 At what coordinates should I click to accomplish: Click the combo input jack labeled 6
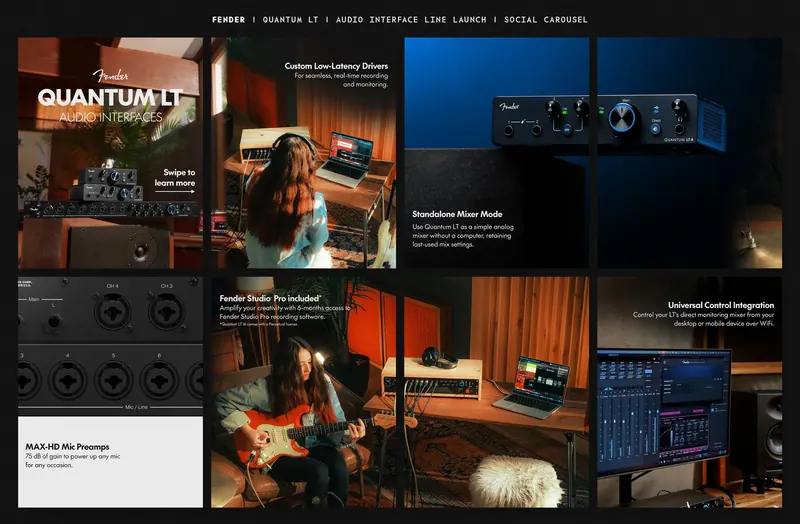tap(160, 380)
